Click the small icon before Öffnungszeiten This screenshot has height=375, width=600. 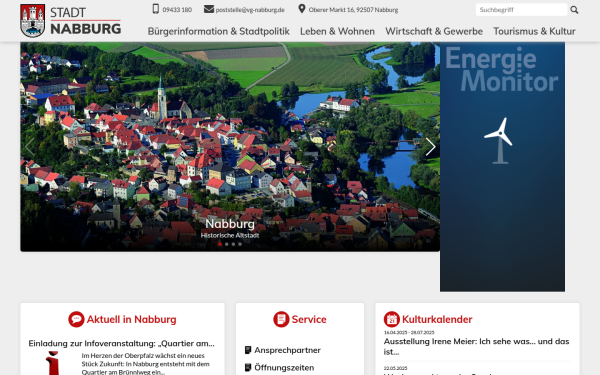248,368
